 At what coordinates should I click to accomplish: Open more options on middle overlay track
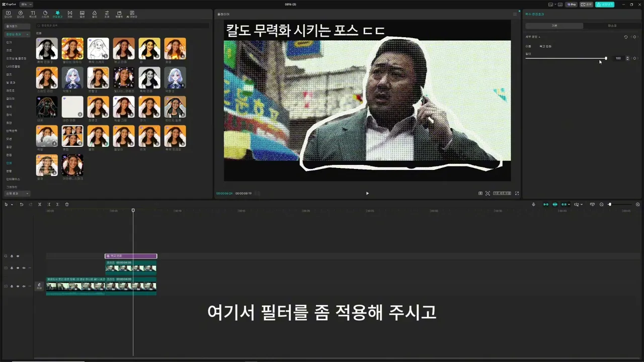coord(30,268)
